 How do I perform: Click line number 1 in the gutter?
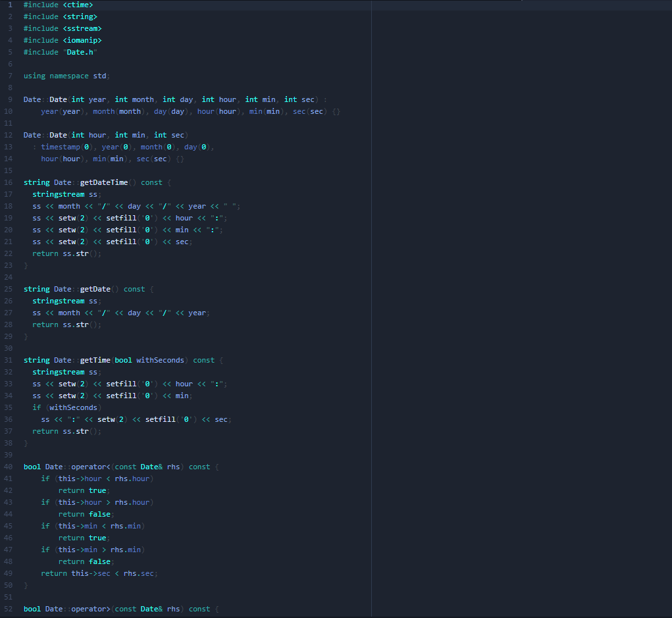11,5
